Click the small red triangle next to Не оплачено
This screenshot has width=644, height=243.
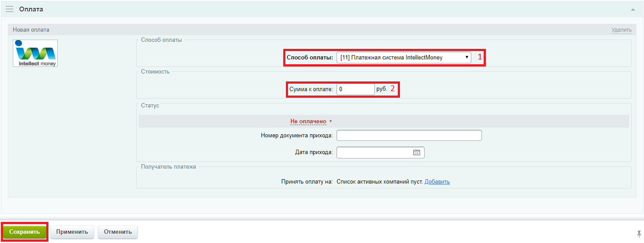pyautogui.click(x=330, y=121)
